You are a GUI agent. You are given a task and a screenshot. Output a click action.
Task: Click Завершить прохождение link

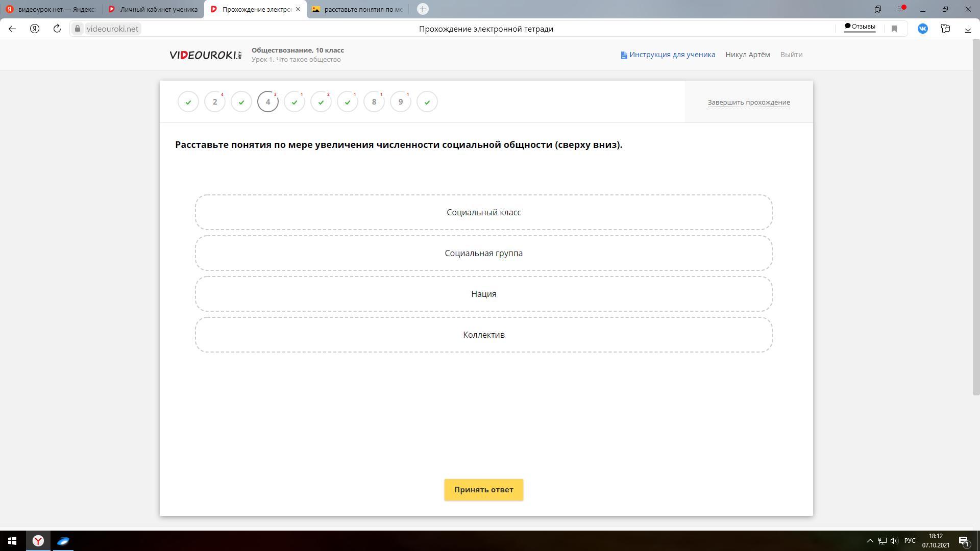748,103
